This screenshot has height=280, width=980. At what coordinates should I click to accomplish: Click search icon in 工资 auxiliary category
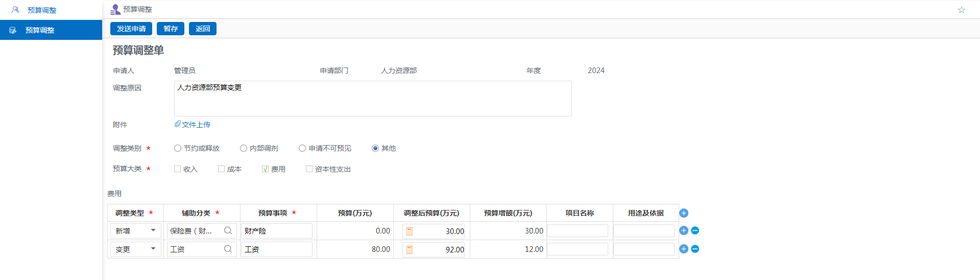coord(228,249)
